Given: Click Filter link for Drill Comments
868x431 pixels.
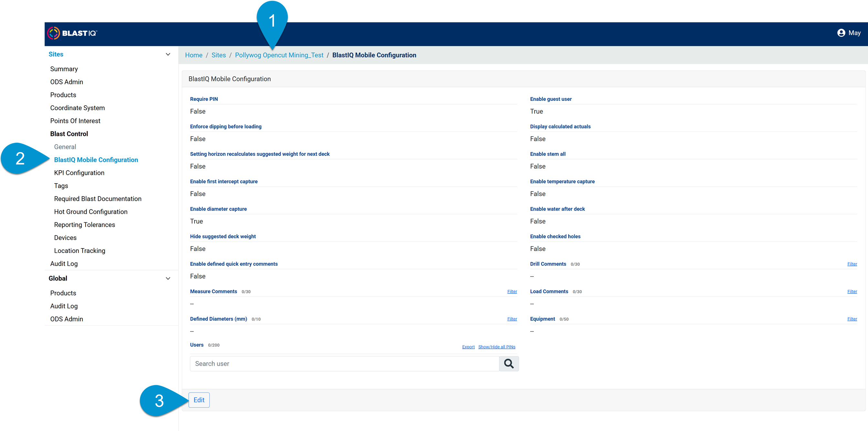Looking at the screenshot, I should click(x=852, y=264).
